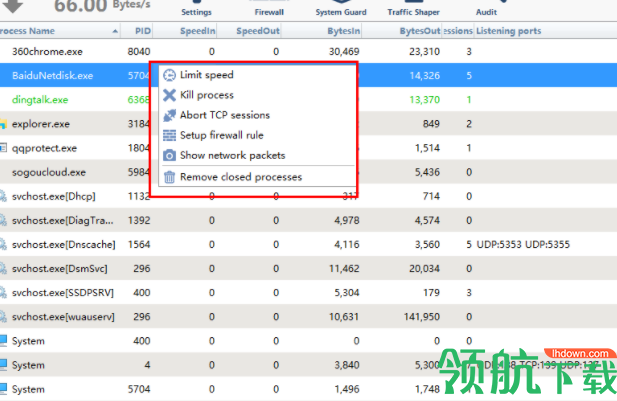Open the System Guard toolbar item
The image size is (617, 401).
click(x=341, y=8)
